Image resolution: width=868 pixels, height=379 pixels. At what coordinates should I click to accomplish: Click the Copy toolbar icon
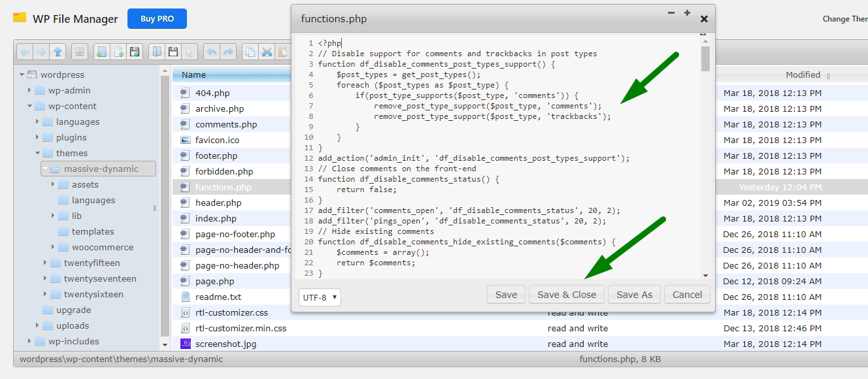click(x=250, y=52)
